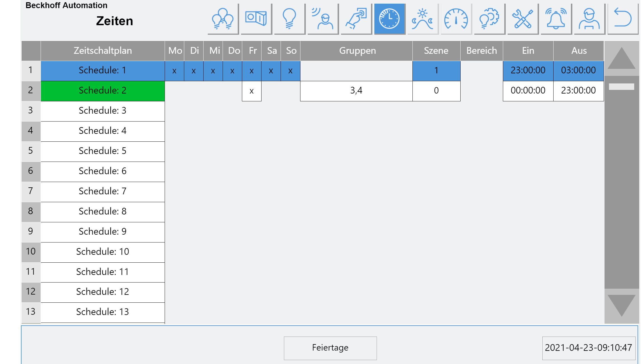This screenshot has height=364, width=644.
Task: Open the presence sensor person icon page
Action: 323,19
